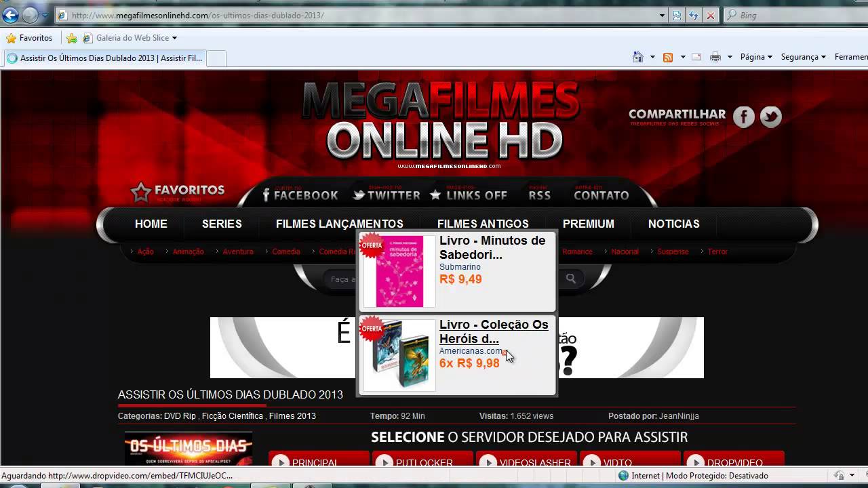The height and width of the screenshot is (488, 868).
Task: Click the Protected Mode status bar text
Action: (699, 476)
